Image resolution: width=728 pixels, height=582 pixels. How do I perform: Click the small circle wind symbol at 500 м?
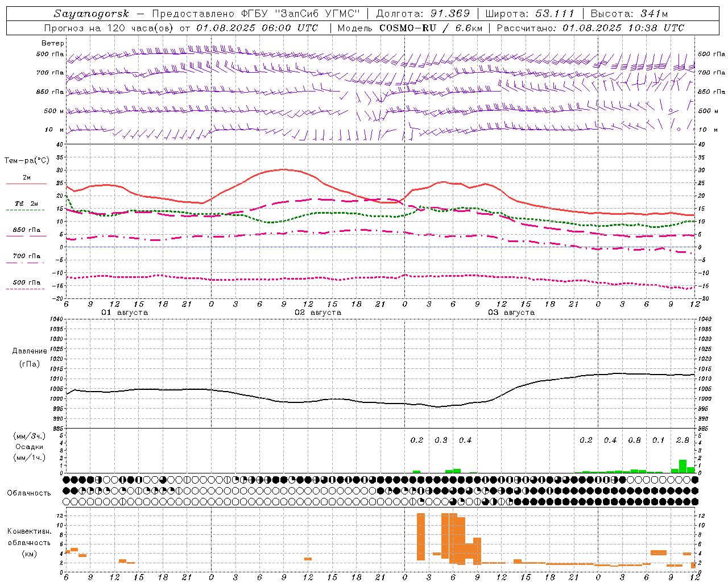coord(671,110)
